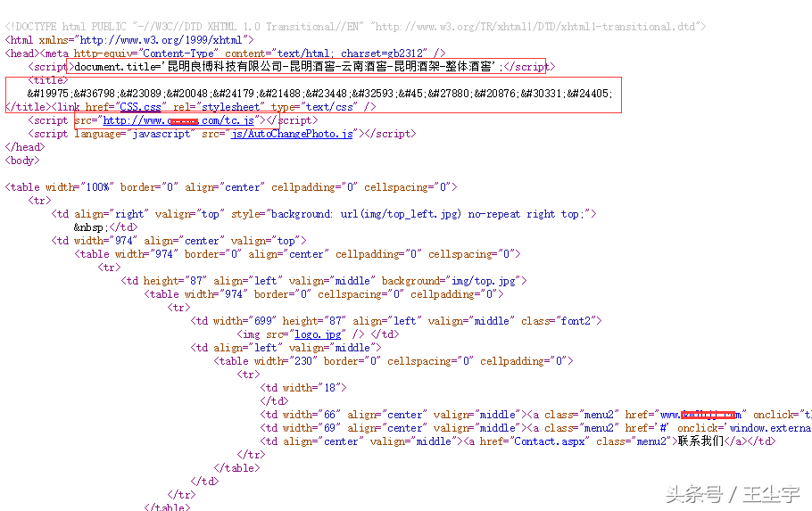This screenshot has height=511, width=812.
Task: Open the js/AutoChangePhoto.js link
Action: (x=292, y=134)
